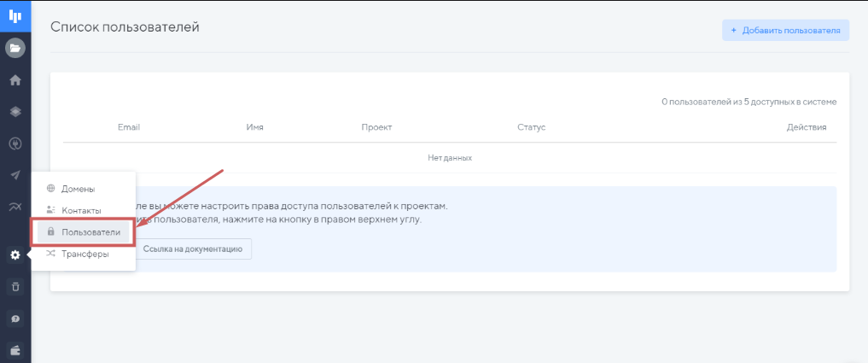868x363 pixels.
Task: Click the layers icon in the sidebar
Action: (15, 112)
